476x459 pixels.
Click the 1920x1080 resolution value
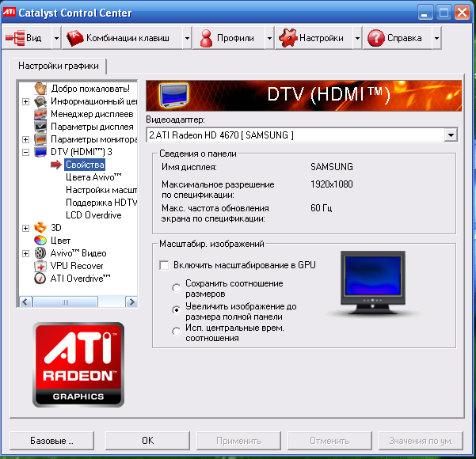pos(332,184)
